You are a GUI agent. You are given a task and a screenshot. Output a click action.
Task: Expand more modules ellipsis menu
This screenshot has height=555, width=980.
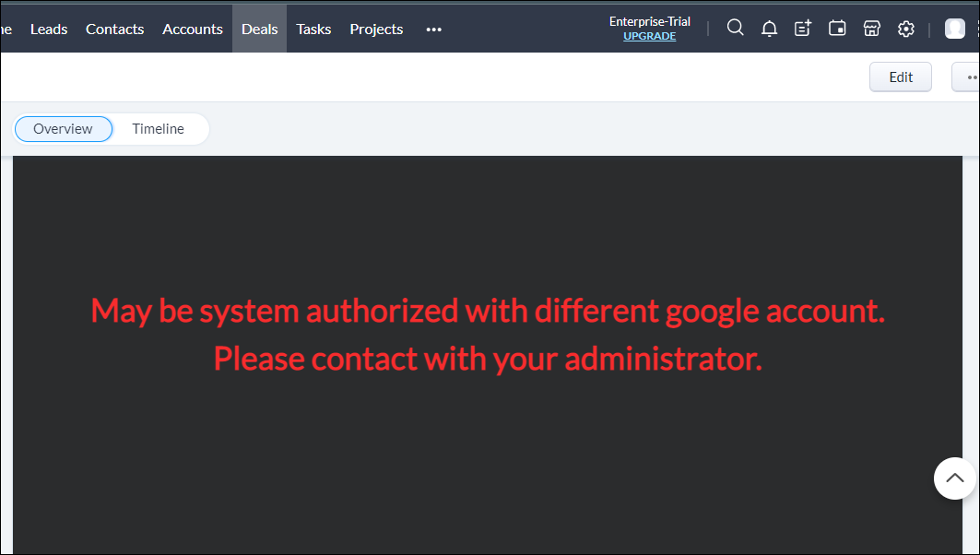433,30
